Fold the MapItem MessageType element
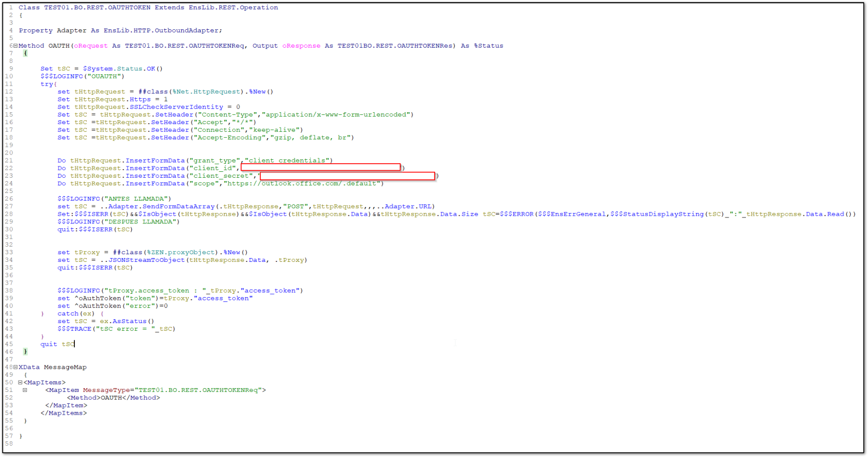Image resolution: width=868 pixels, height=457 pixels. point(24,390)
